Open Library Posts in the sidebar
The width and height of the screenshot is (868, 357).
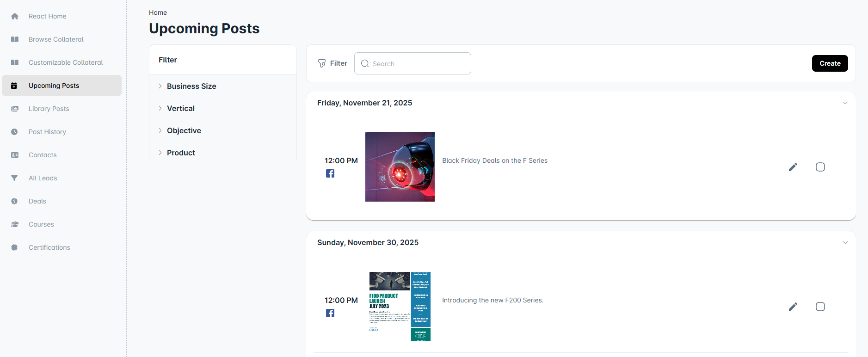pos(49,109)
